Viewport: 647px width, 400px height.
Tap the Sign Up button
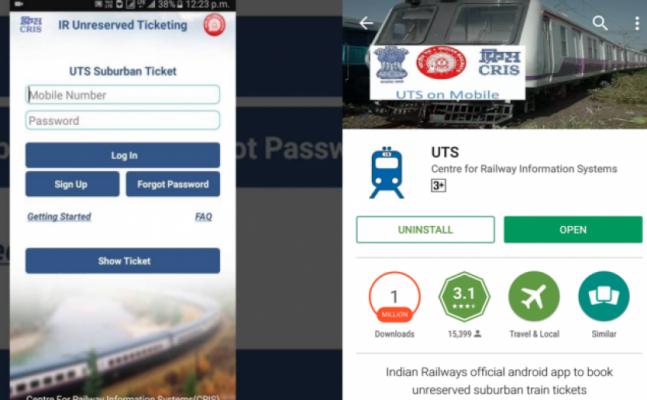point(72,184)
